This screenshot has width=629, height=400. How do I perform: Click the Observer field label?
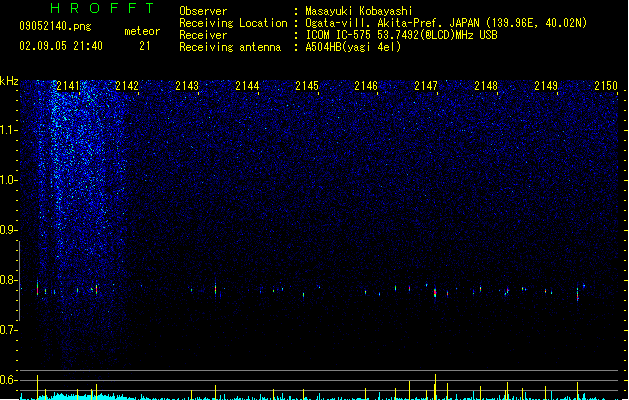tap(203, 11)
